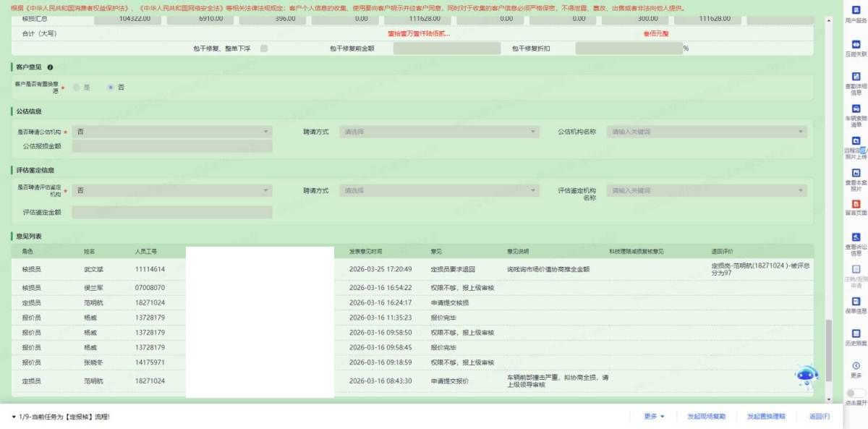Open the 公估机构名称 dropdown
The height and width of the screenshot is (429, 868).
pos(707,132)
